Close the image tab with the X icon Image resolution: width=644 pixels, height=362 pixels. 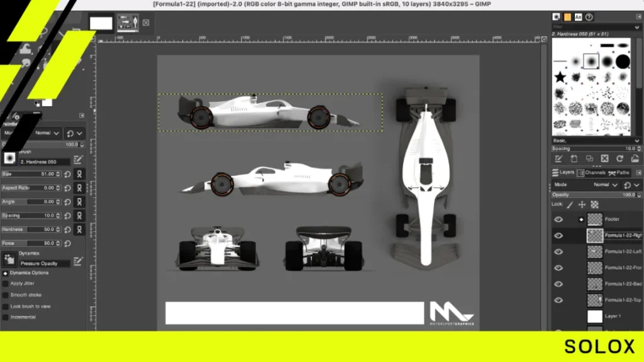(146, 23)
